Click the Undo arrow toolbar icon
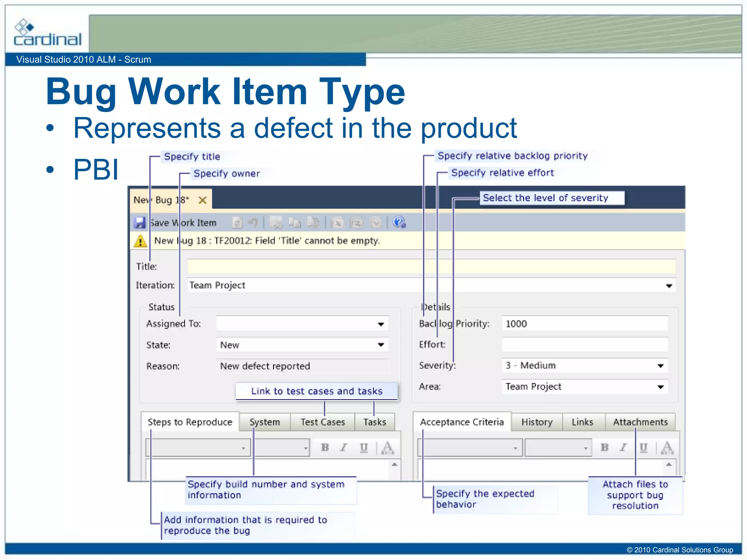This screenshot has width=747, height=560. (253, 222)
